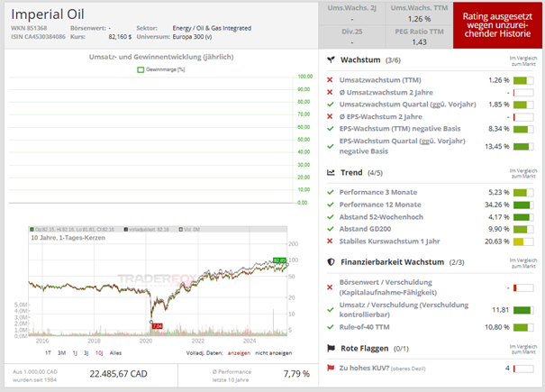Viewport: 545px width, 392px height.
Task: Click the bar for Umsatz / Verschuldung 11,81
Action: 523,310
